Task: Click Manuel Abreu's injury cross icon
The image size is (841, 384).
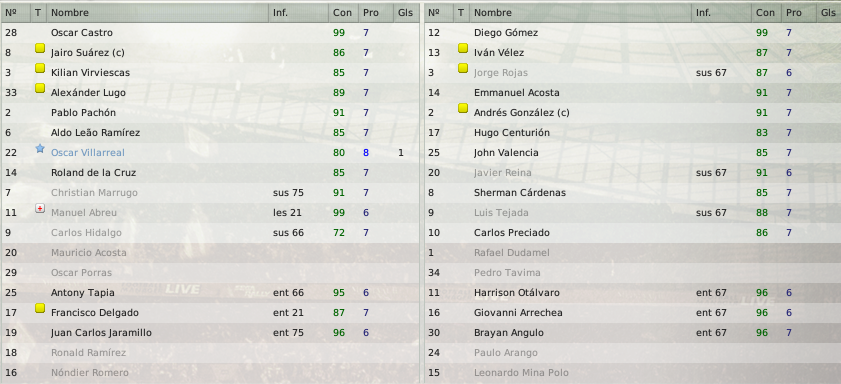Action: tap(40, 208)
